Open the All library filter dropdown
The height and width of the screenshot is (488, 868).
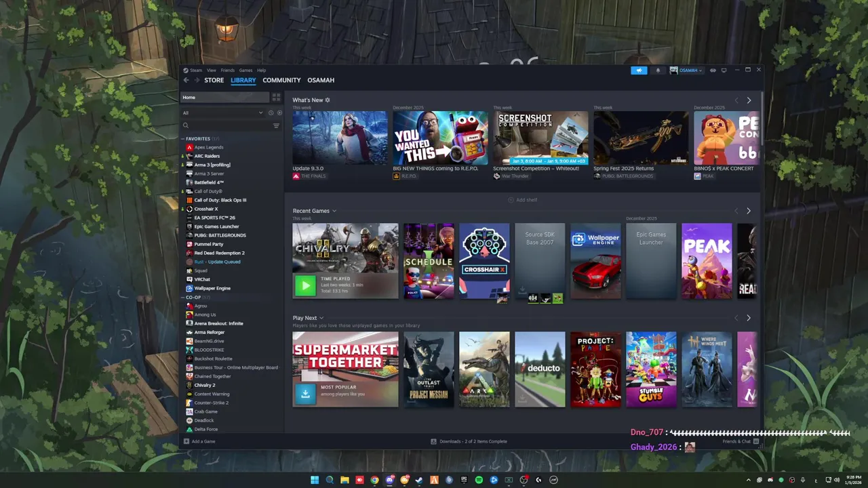[222, 113]
